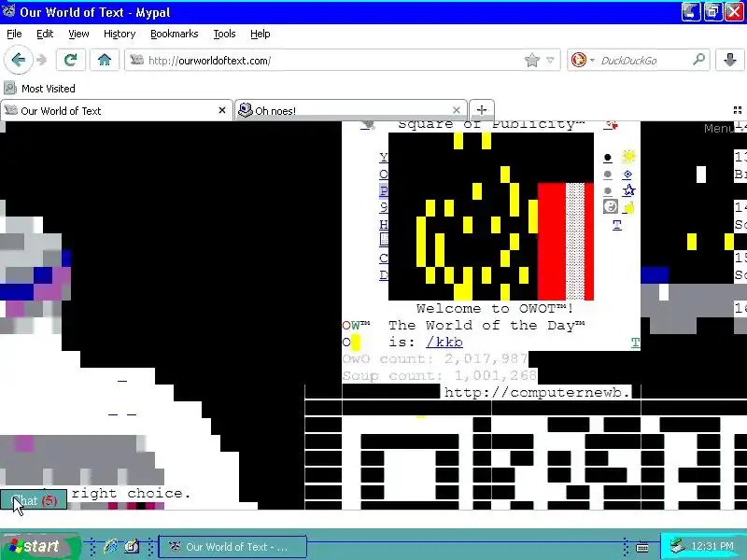Open the Help menu
747x560 pixels.
coord(261,34)
